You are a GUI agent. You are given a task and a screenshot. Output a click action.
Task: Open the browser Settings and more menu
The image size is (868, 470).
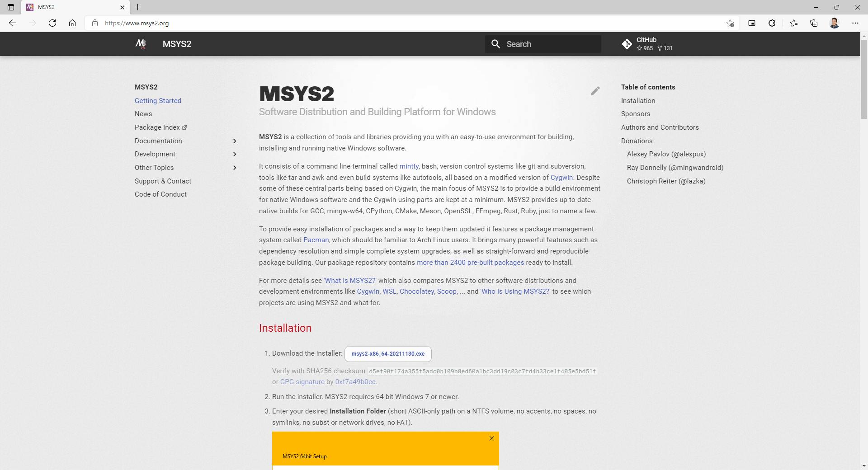point(855,23)
